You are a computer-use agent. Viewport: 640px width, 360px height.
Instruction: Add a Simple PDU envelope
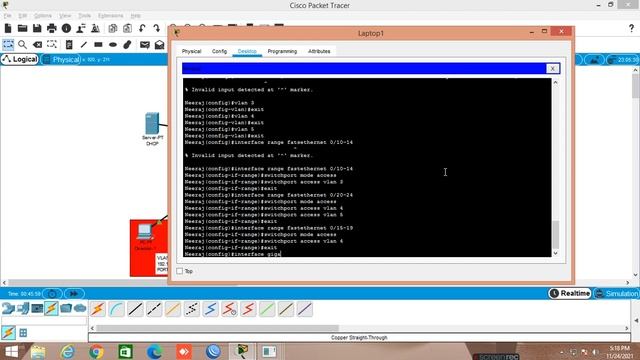pos(144,44)
